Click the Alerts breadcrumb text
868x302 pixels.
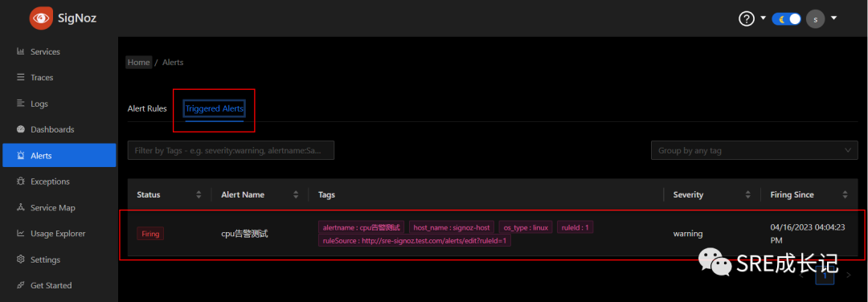pyautogui.click(x=173, y=63)
